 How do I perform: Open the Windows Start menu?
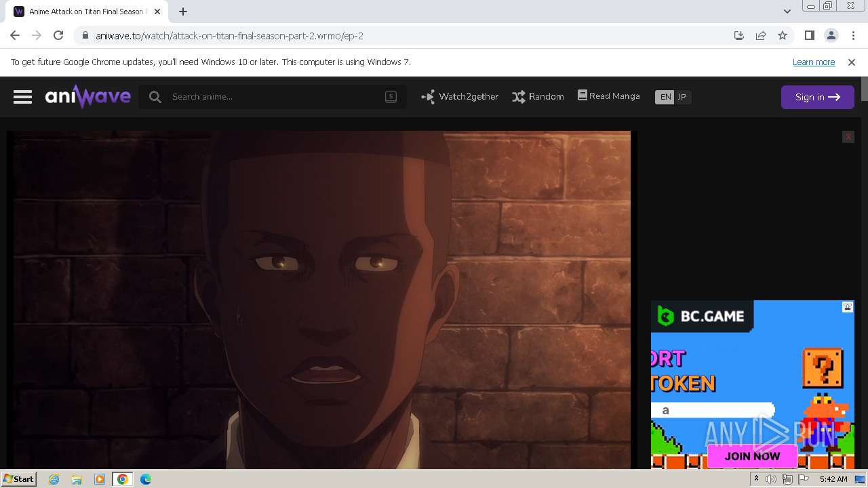(x=19, y=479)
